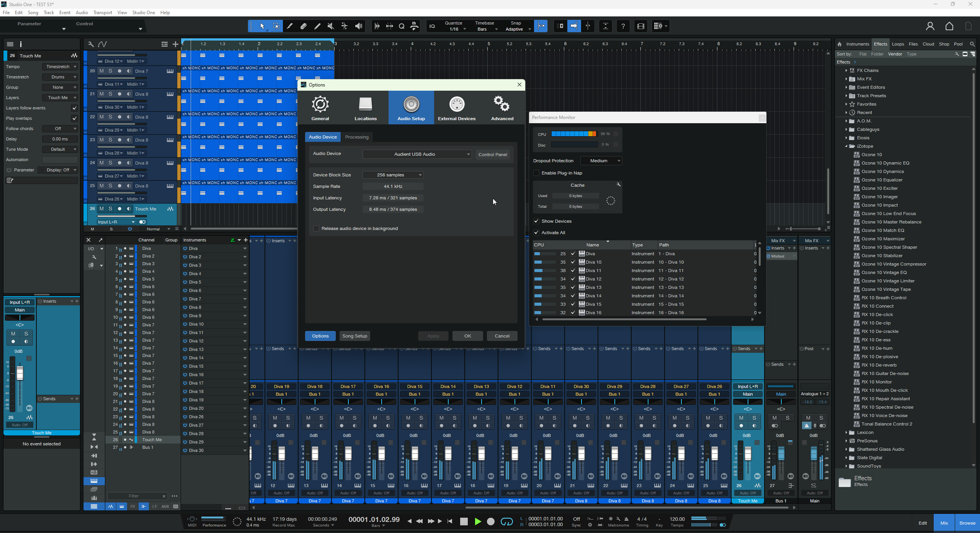Enable Activate All devices checkbox

pos(536,232)
